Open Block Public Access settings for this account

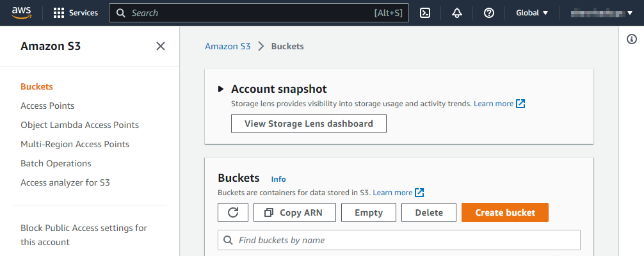pos(84,235)
